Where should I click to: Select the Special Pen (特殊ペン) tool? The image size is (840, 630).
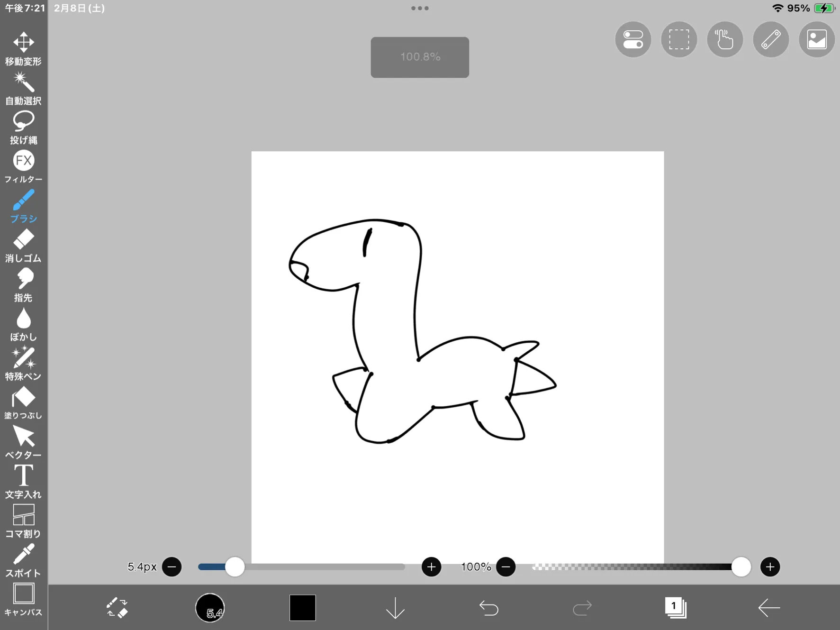23,364
